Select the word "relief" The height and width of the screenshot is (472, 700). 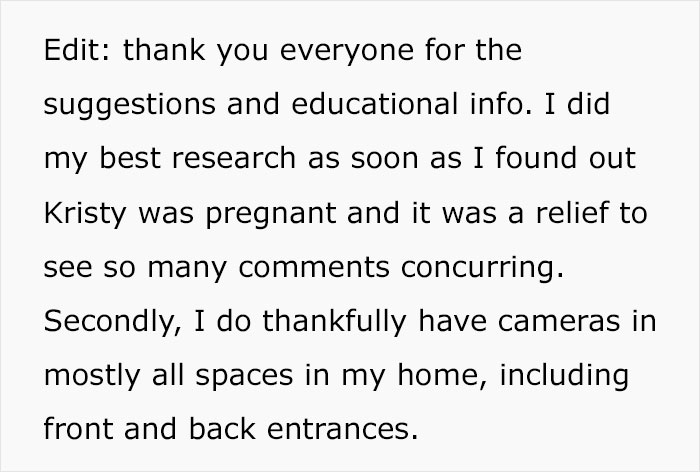[x=573, y=212]
